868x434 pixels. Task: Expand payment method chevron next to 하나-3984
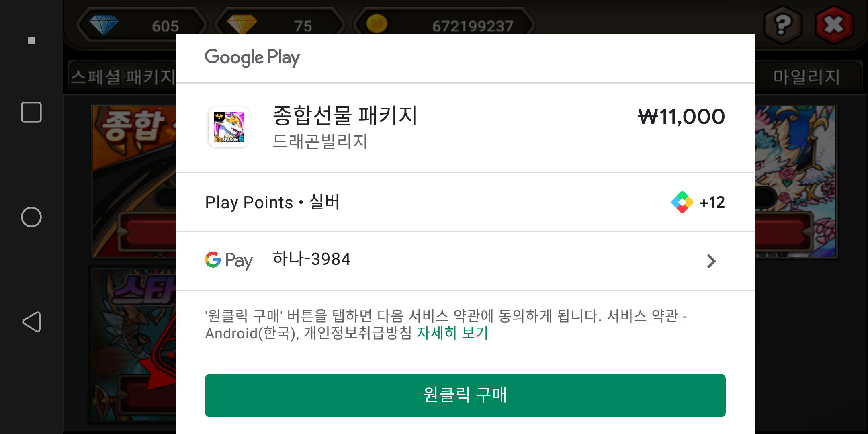(711, 261)
